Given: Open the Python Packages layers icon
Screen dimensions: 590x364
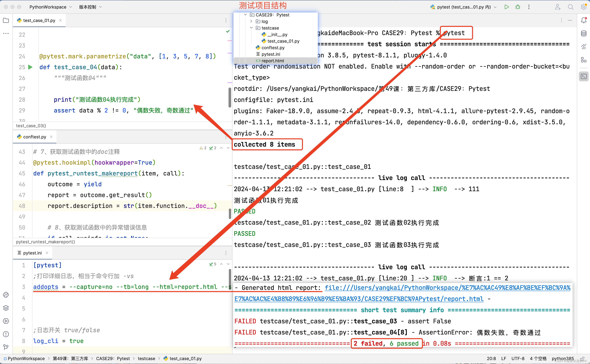Looking at the screenshot, I should coord(6,308).
